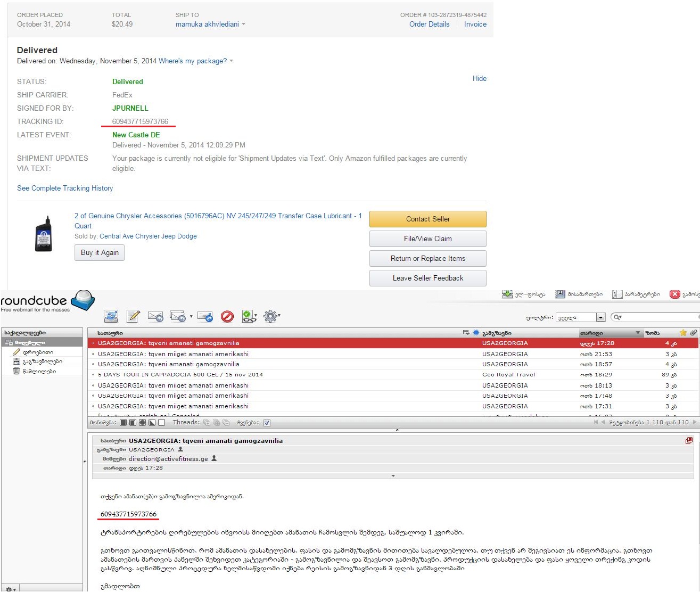Click the Invert selection icon
This screenshot has width=700, height=592.
tap(152, 423)
